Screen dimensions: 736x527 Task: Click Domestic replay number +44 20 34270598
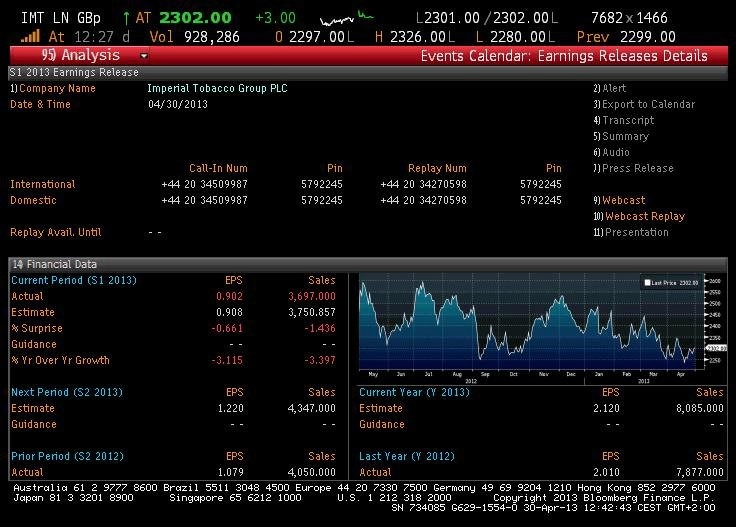point(423,200)
